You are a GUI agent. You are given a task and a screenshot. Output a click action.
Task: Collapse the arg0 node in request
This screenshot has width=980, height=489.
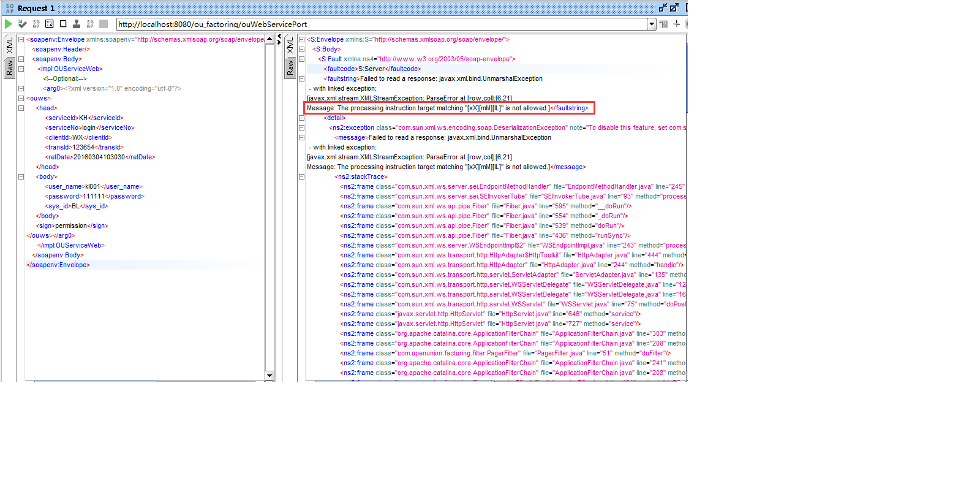coord(21,88)
